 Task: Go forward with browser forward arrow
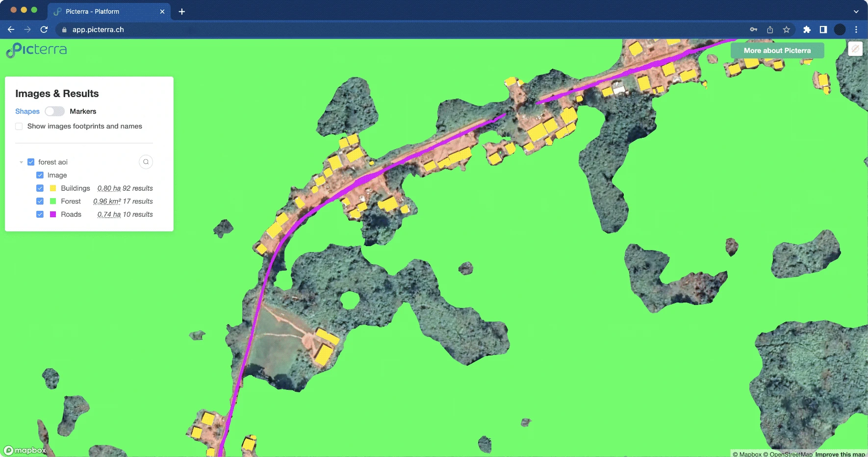tap(27, 29)
